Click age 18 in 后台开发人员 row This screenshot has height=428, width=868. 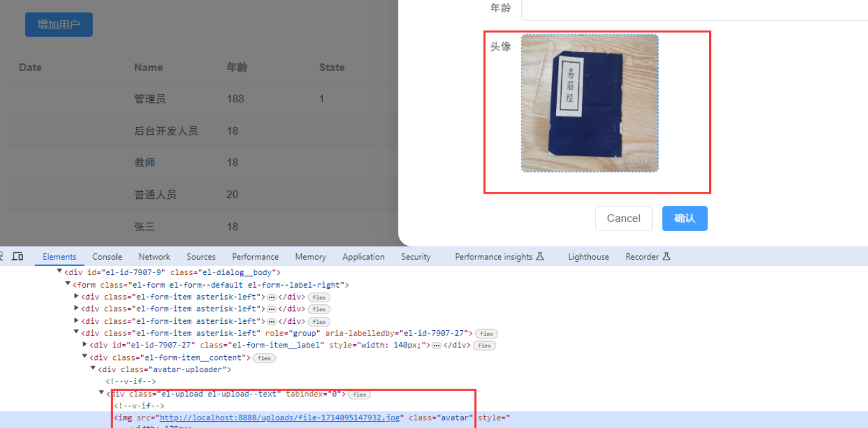233,131
